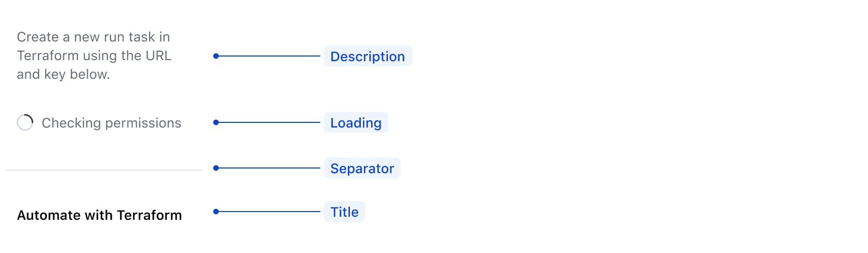Click the horizontal gray separator line
868x253 pixels.
(x=104, y=170)
